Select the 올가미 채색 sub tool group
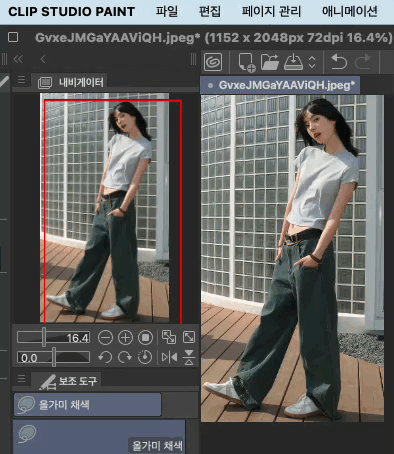Viewport: 394px width, 454px height. click(88, 405)
